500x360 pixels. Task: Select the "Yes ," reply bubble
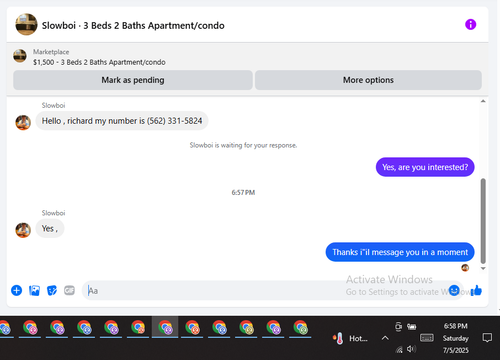[50, 229]
